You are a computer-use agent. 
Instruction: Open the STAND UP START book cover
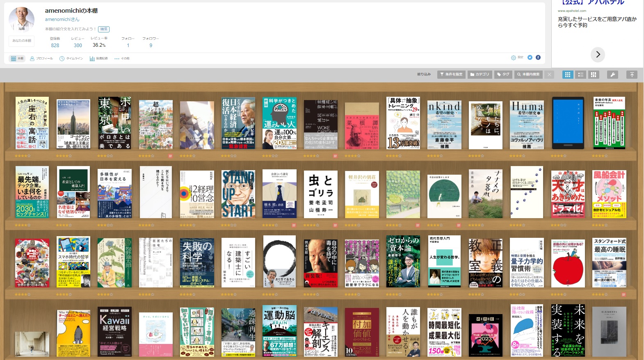(238, 194)
